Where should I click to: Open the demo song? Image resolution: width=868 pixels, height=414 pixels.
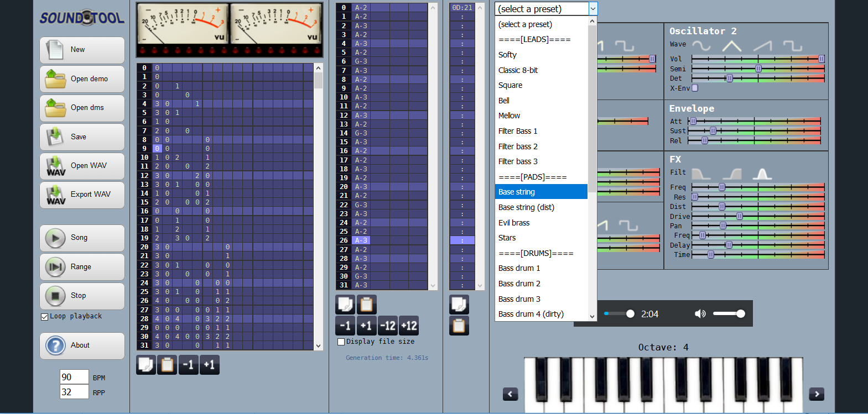(x=82, y=79)
